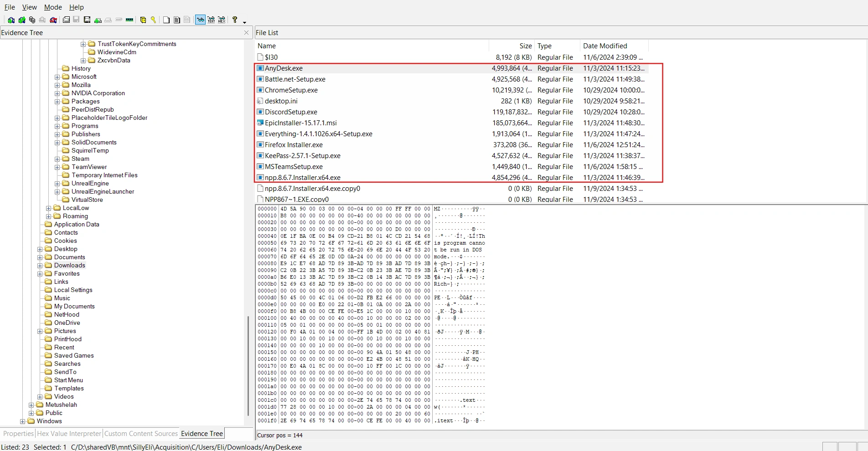Click the Add All Attached Devices icon

(21, 20)
